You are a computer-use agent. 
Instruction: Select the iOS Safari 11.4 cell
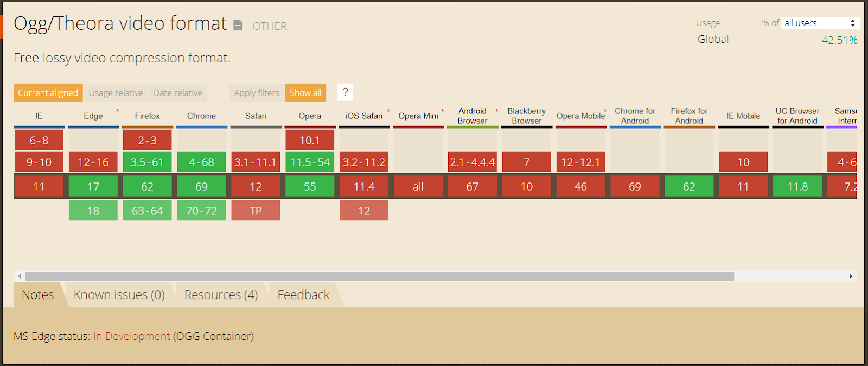point(364,186)
